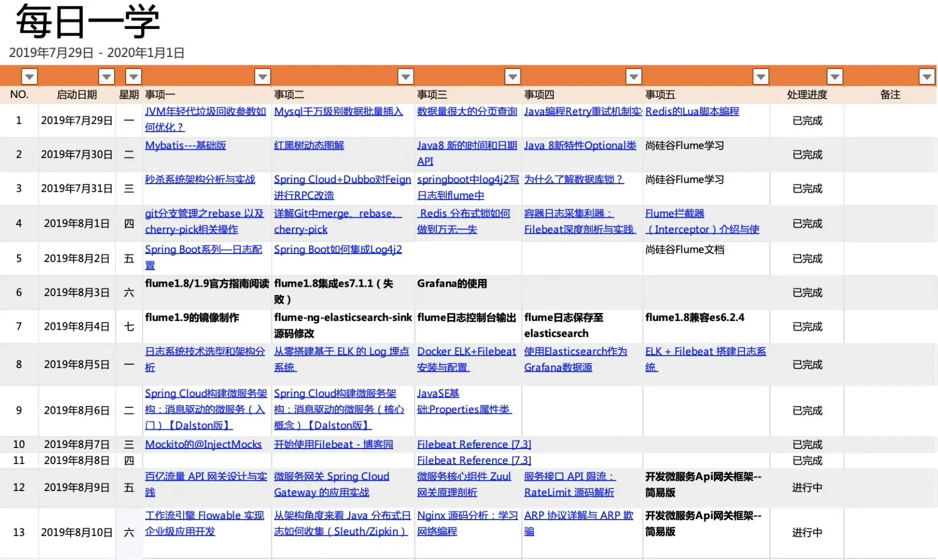Open the 事项三 column filter dropdown
This screenshot has height=560, width=938.
[x=513, y=77]
